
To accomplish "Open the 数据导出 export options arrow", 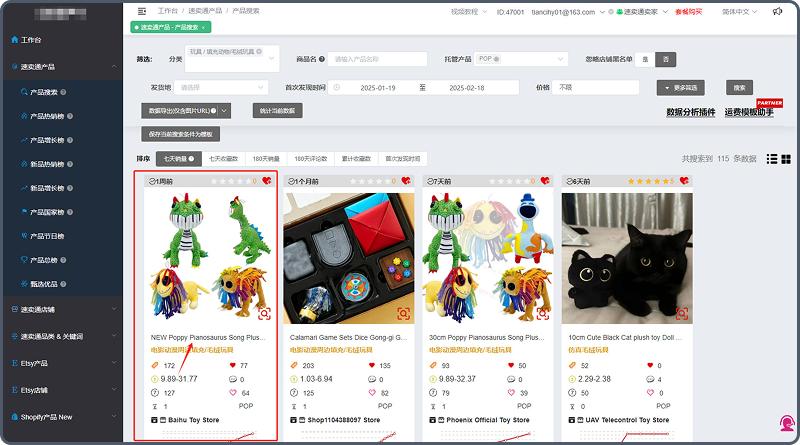I will pyautogui.click(x=224, y=111).
